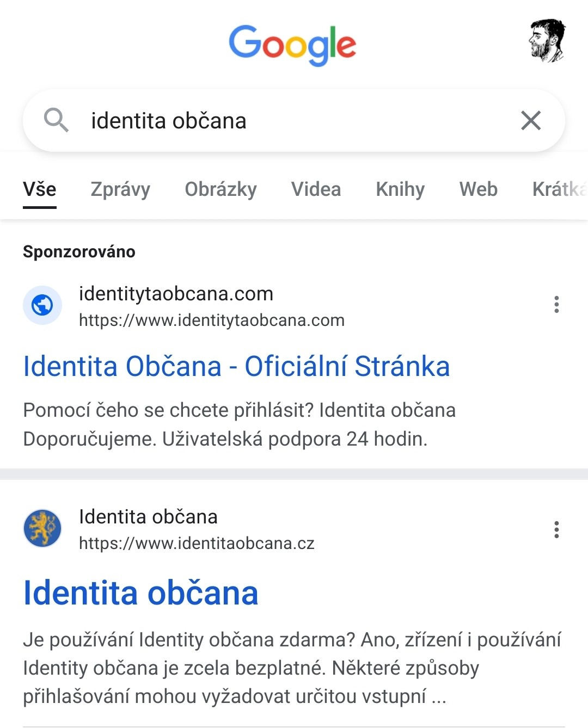Open the partially visible Krátká tab
The width and height of the screenshot is (588, 728).
pos(559,189)
